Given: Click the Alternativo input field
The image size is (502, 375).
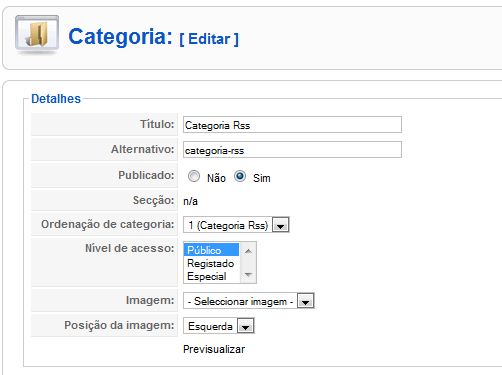Looking at the screenshot, I should (x=292, y=150).
